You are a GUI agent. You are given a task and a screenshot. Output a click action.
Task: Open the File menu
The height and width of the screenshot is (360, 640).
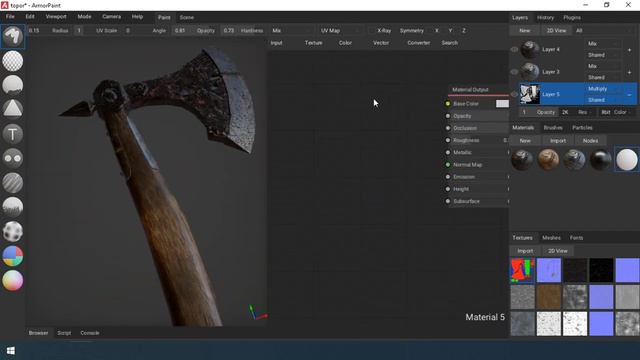pyautogui.click(x=10, y=17)
